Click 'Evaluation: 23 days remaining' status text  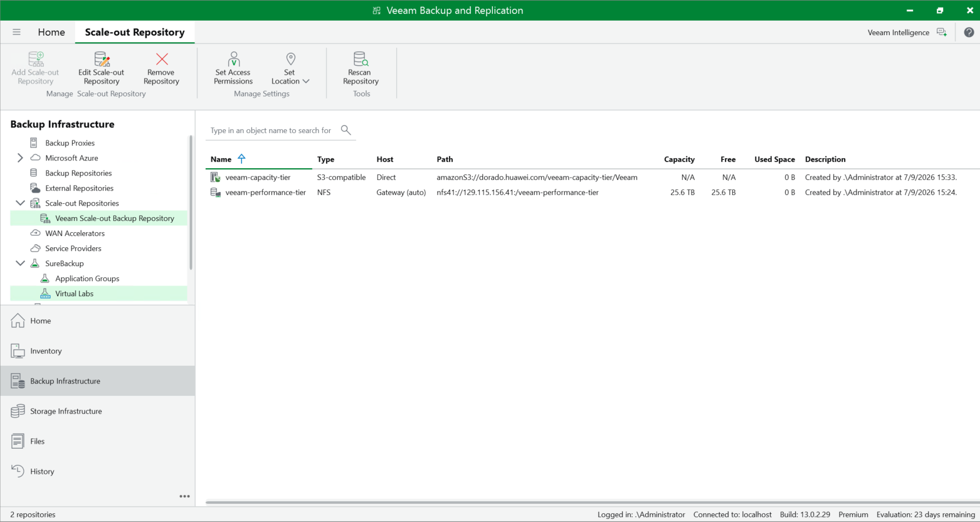[925, 514]
